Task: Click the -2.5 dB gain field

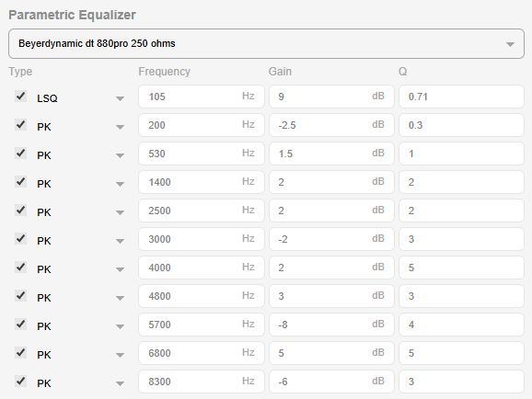Action: click(x=331, y=125)
